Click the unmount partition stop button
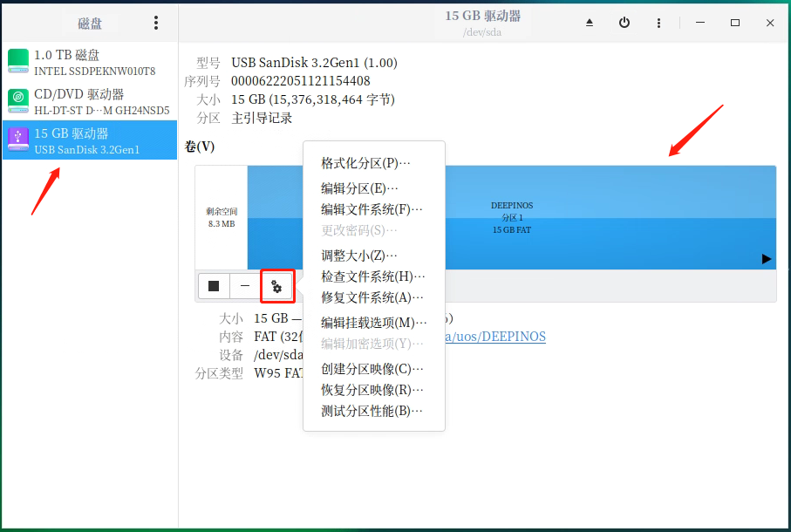 click(x=214, y=285)
